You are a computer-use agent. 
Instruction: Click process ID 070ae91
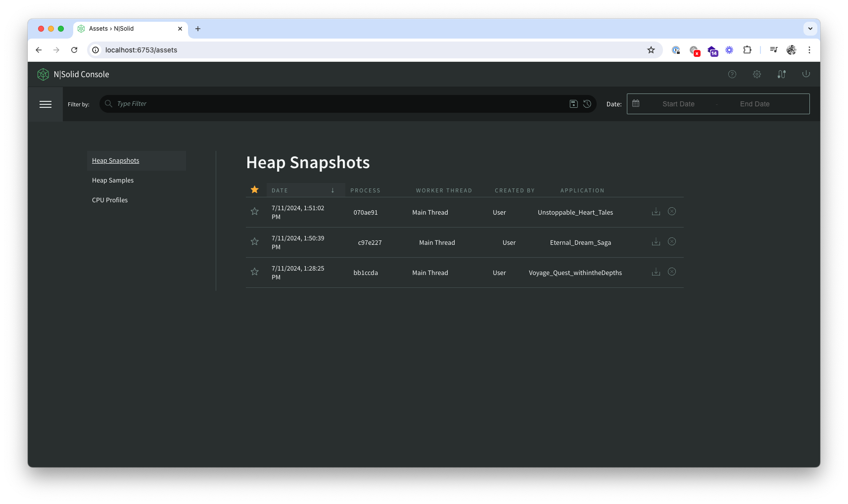coord(366,213)
